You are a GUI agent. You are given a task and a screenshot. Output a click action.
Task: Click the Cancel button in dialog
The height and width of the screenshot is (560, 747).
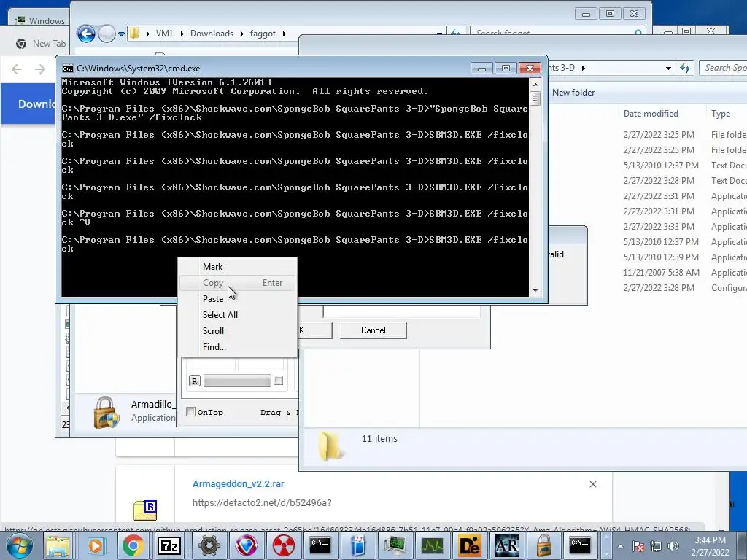pos(373,330)
